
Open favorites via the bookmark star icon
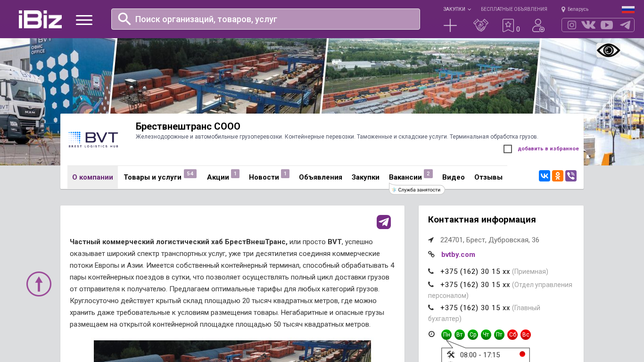(x=508, y=25)
